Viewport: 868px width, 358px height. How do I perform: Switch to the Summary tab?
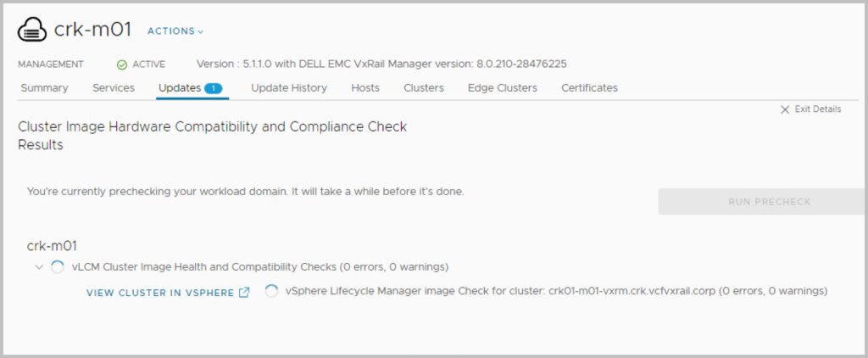pyautogui.click(x=44, y=88)
